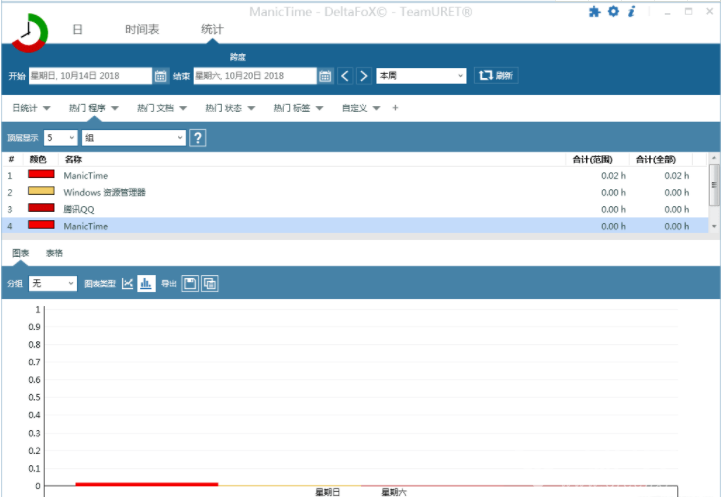Viewport: 722px width, 497px height.
Task: Export chart via save icon
Action: [x=190, y=283]
